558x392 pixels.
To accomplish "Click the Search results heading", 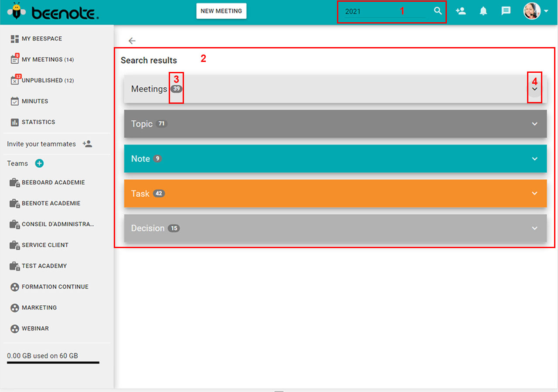I will click(x=149, y=61).
